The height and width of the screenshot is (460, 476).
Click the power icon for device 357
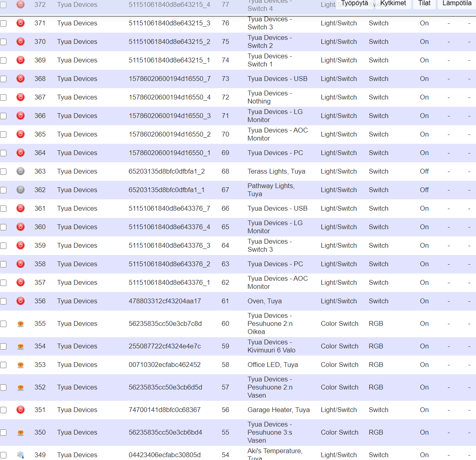point(21,282)
